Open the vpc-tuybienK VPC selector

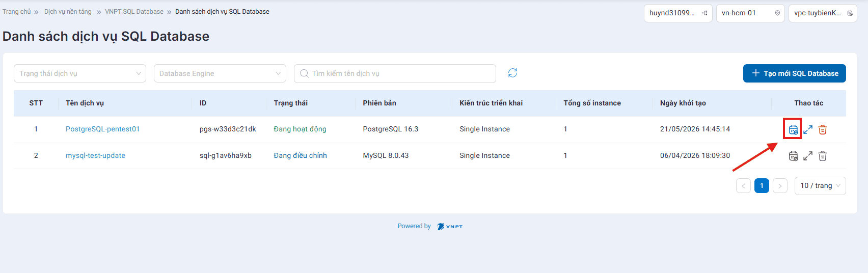tap(823, 13)
